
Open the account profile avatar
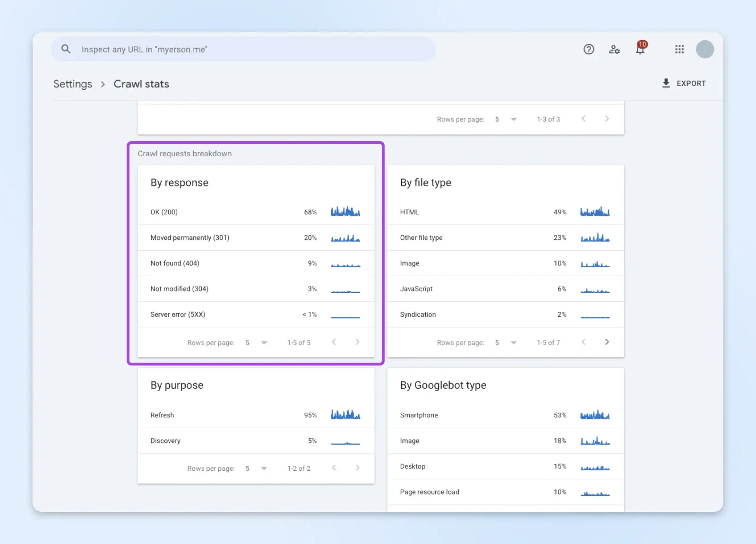[x=704, y=49]
